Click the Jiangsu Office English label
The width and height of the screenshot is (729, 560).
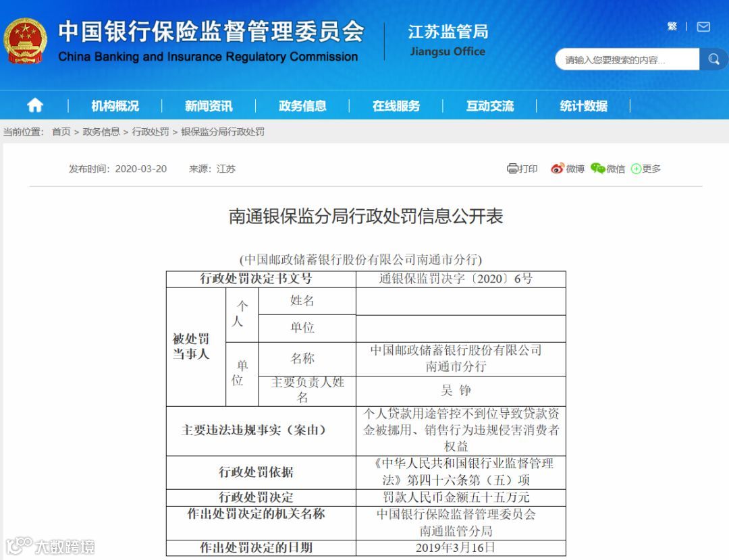448,51
